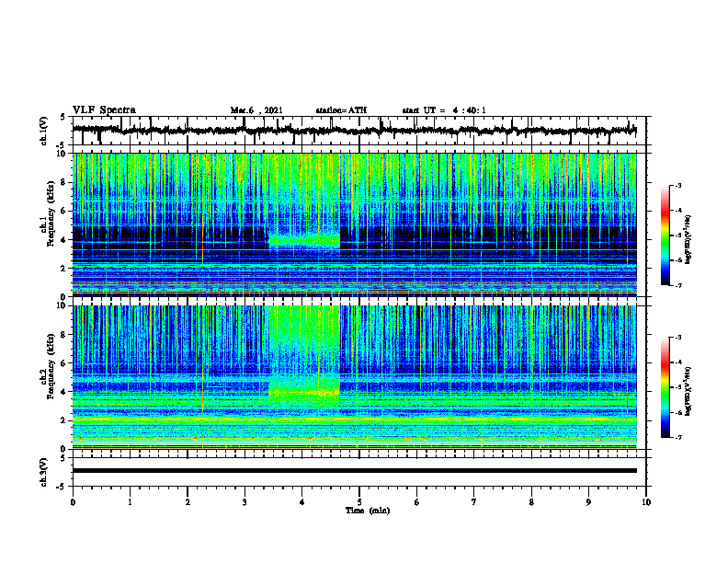Click the "station=ATH" header label
728x563 pixels.
click(x=341, y=110)
